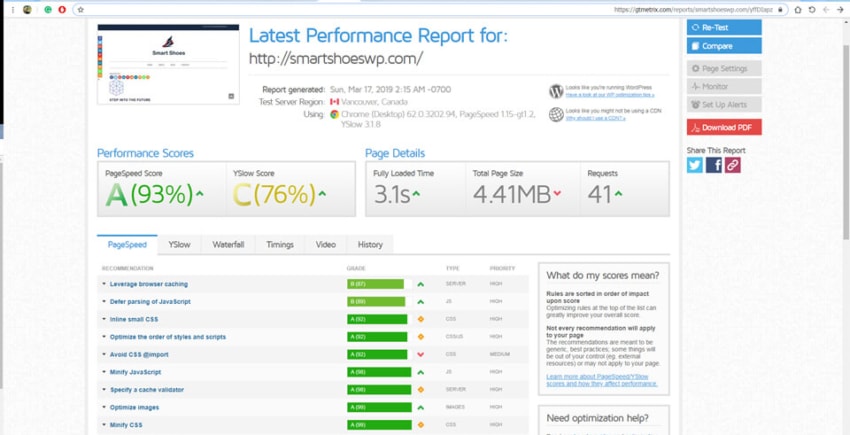The width and height of the screenshot is (850, 435).
Task: Open the Smart Shoes page thumbnail
Action: (168, 64)
